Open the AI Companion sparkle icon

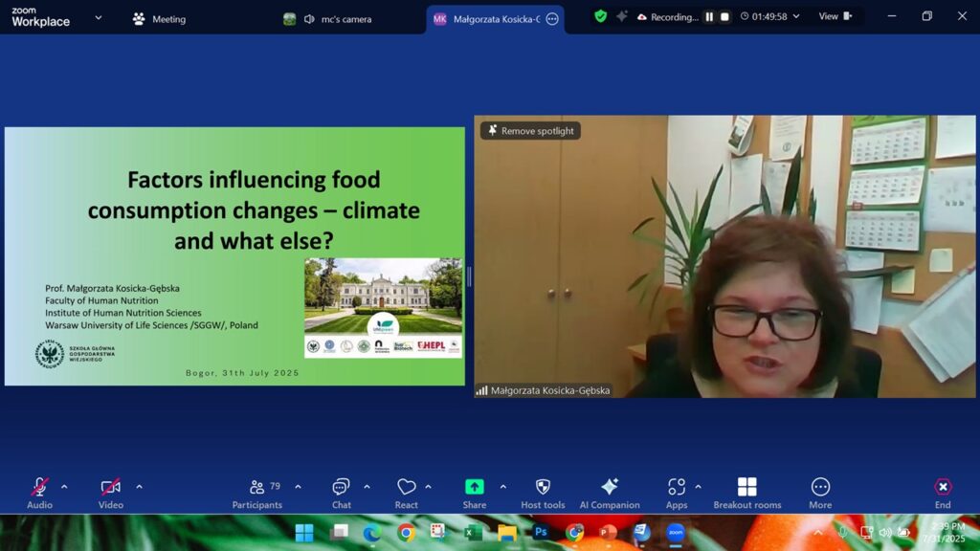point(609,488)
